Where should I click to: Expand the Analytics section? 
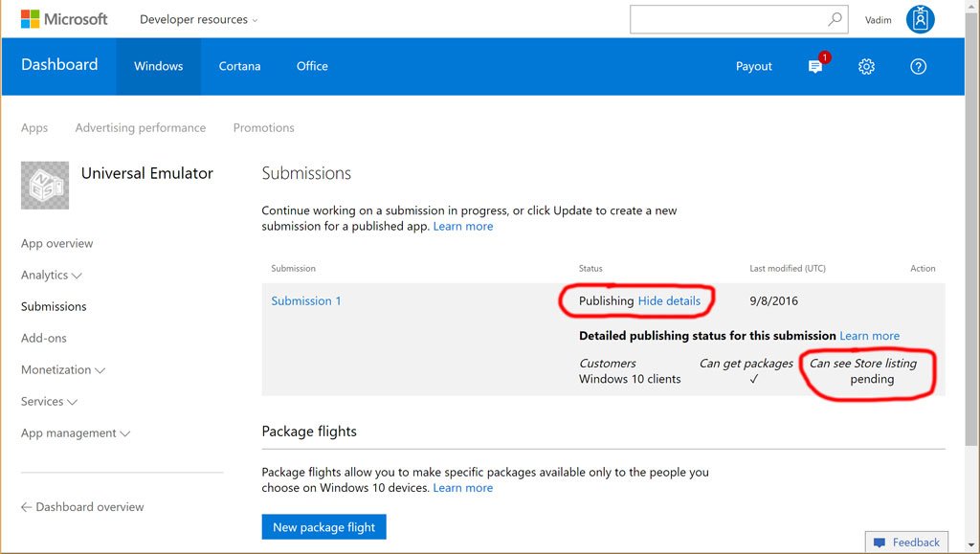[x=52, y=275]
